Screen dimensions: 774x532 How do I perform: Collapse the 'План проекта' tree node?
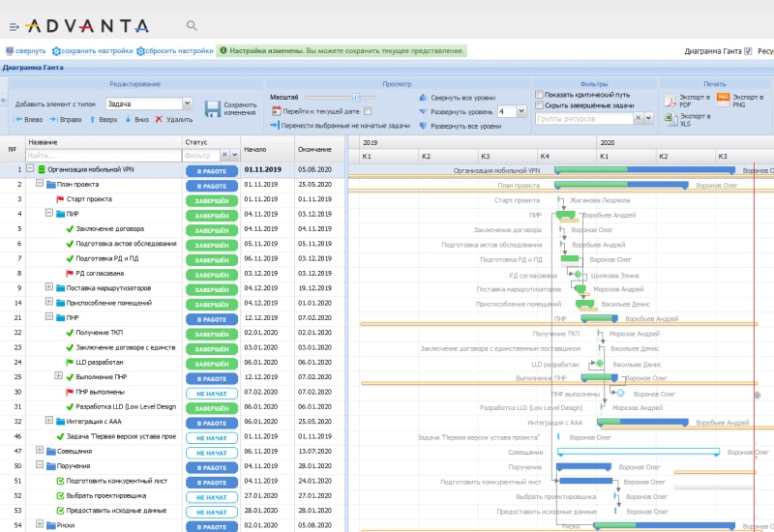pyautogui.click(x=40, y=183)
